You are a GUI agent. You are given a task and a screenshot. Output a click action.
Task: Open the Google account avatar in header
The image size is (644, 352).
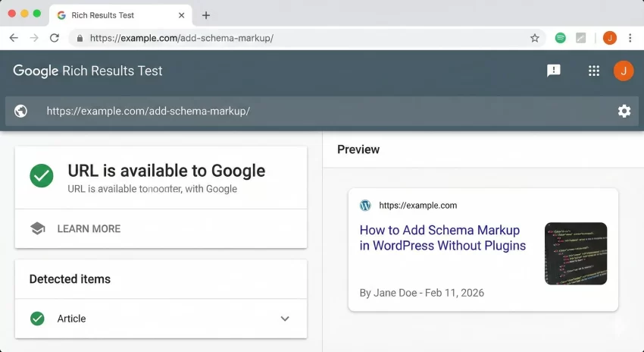624,71
